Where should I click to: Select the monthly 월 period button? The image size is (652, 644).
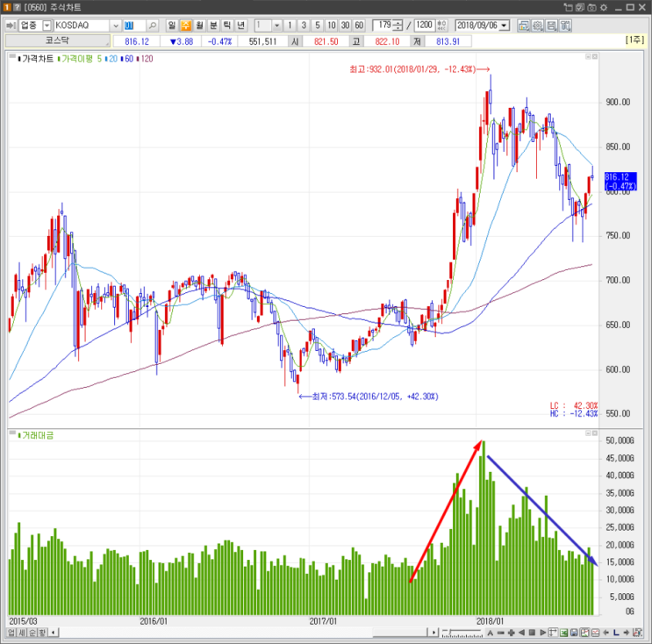click(x=199, y=25)
